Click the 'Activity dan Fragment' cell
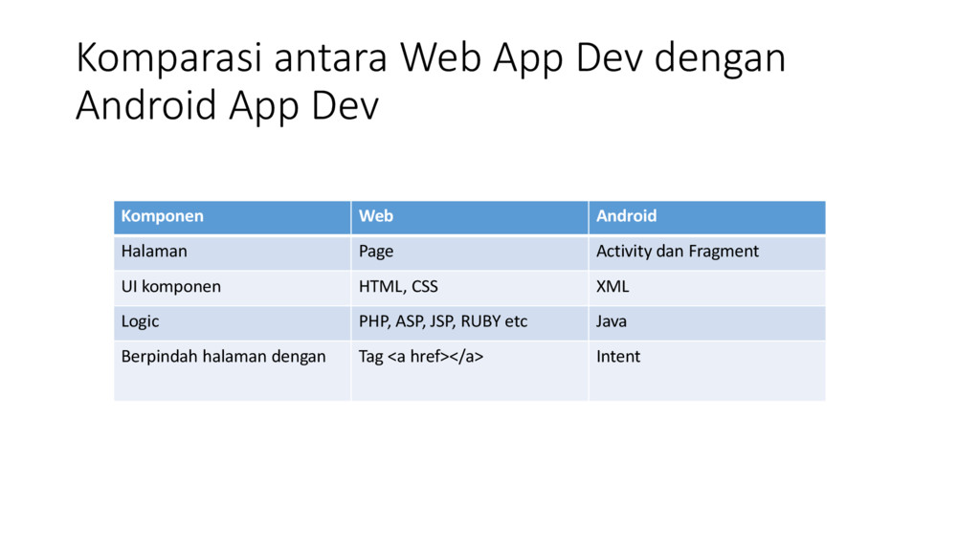The height and width of the screenshot is (551, 980). tap(707, 253)
